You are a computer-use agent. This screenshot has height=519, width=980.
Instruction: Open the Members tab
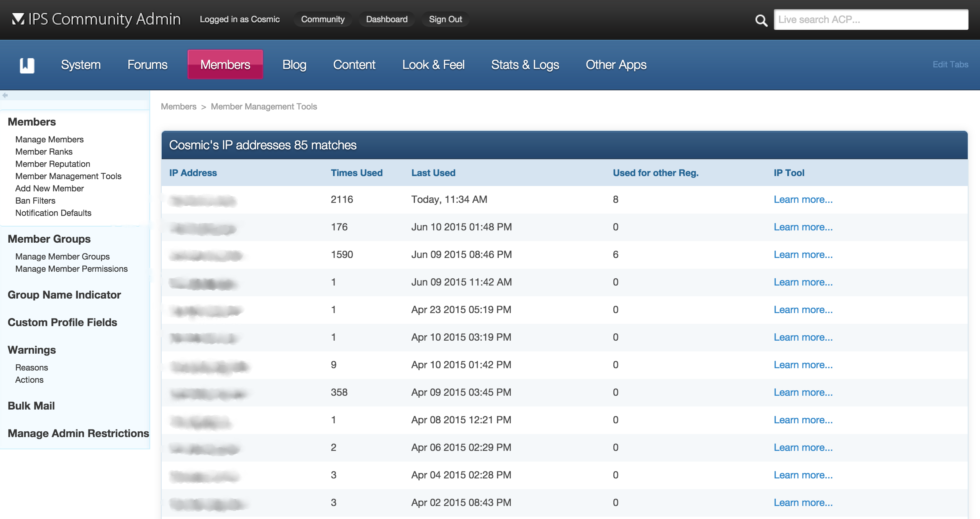(225, 64)
